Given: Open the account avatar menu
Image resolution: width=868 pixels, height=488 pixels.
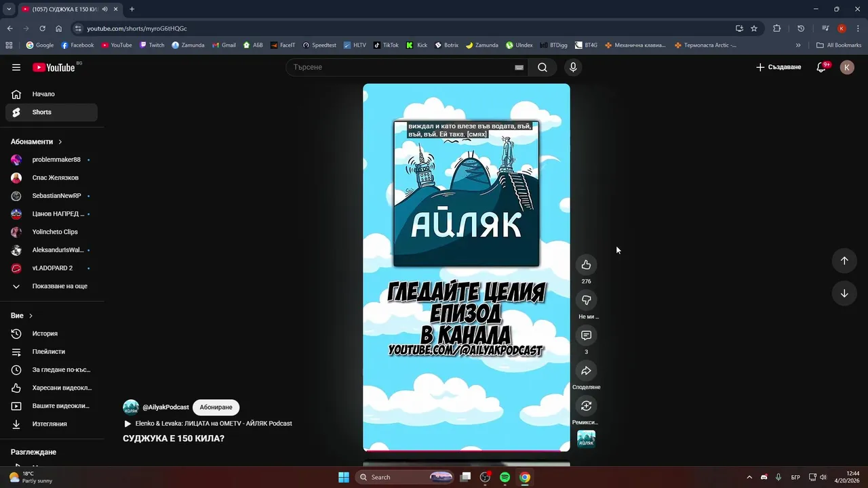Looking at the screenshot, I should pyautogui.click(x=847, y=67).
